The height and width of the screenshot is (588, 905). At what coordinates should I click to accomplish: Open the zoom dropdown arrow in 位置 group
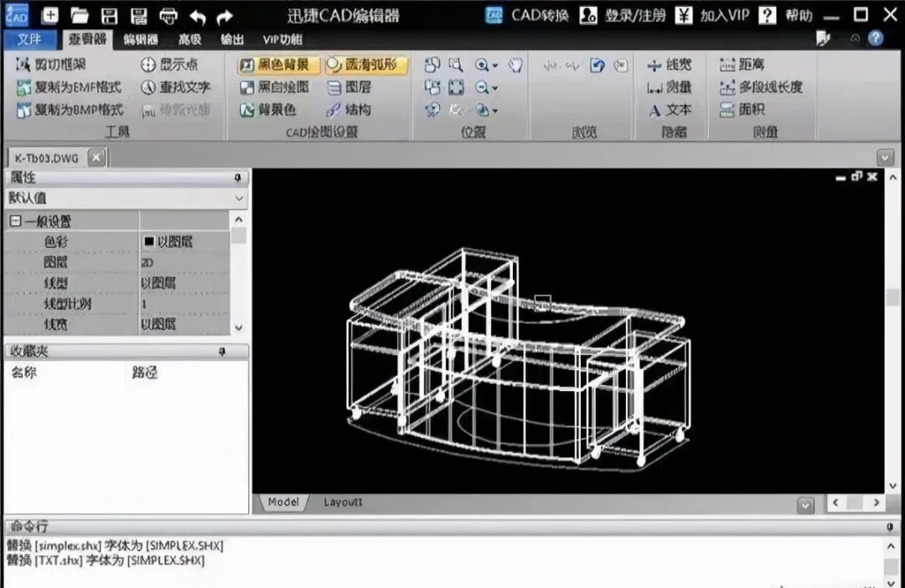(x=495, y=64)
